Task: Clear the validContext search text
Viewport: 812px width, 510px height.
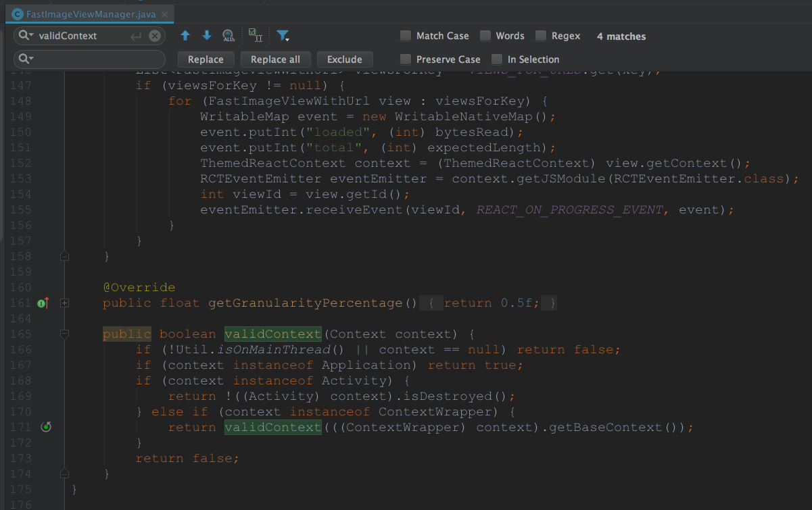Action: [155, 36]
